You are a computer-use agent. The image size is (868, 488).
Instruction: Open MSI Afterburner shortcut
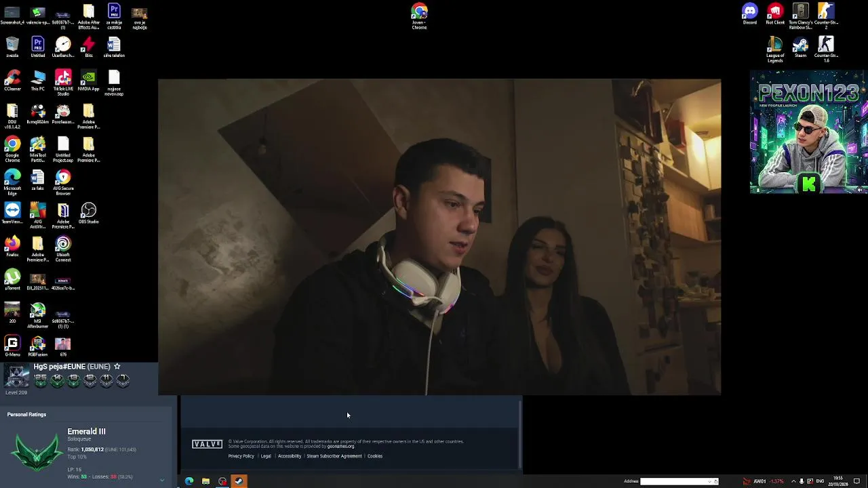coord(37,315)
